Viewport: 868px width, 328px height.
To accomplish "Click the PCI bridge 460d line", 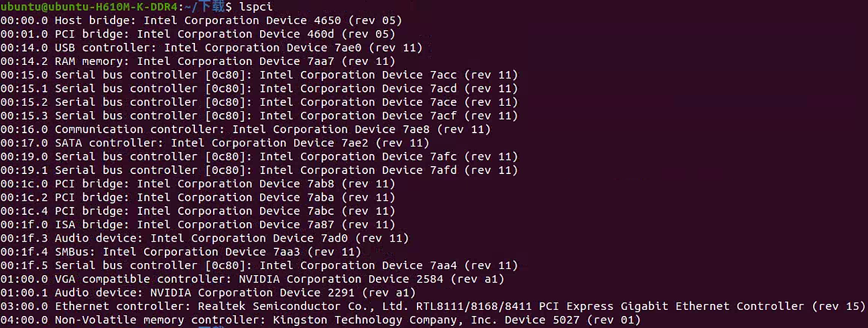I will [198, 34].
